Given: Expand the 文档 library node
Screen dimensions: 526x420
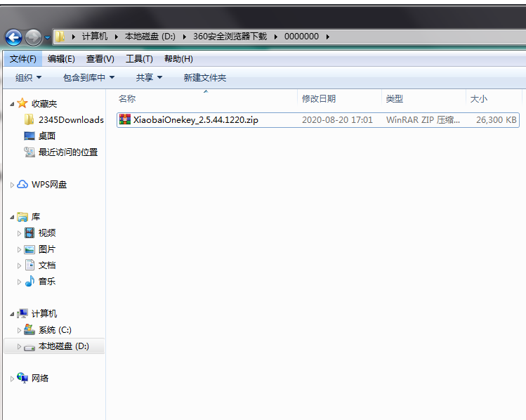Looking at the screenshot, I should (19, 265).
